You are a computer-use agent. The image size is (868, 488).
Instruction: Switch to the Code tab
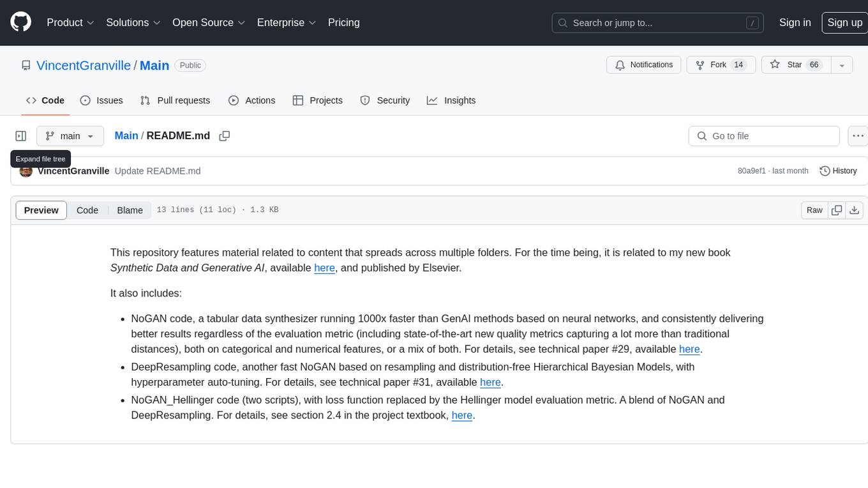click(45, 100)
